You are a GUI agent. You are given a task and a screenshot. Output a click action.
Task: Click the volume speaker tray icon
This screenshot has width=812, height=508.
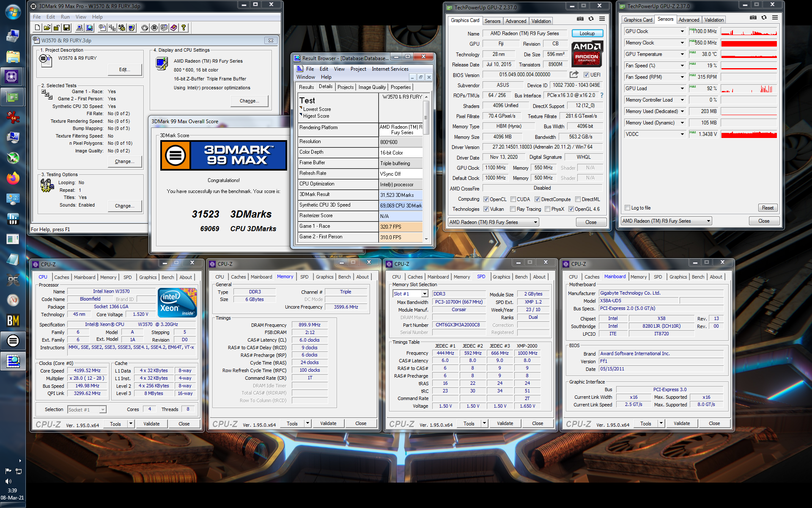point(8,481)
